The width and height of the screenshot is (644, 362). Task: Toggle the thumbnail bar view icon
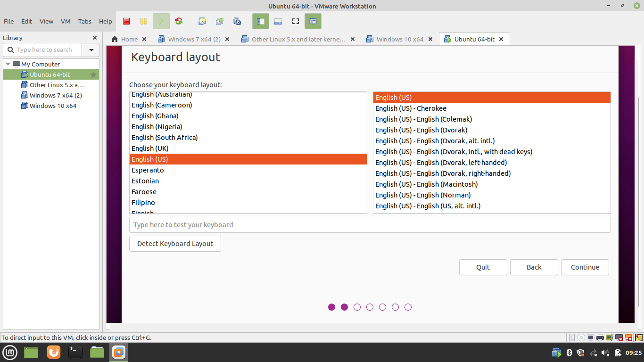point(278,21)
